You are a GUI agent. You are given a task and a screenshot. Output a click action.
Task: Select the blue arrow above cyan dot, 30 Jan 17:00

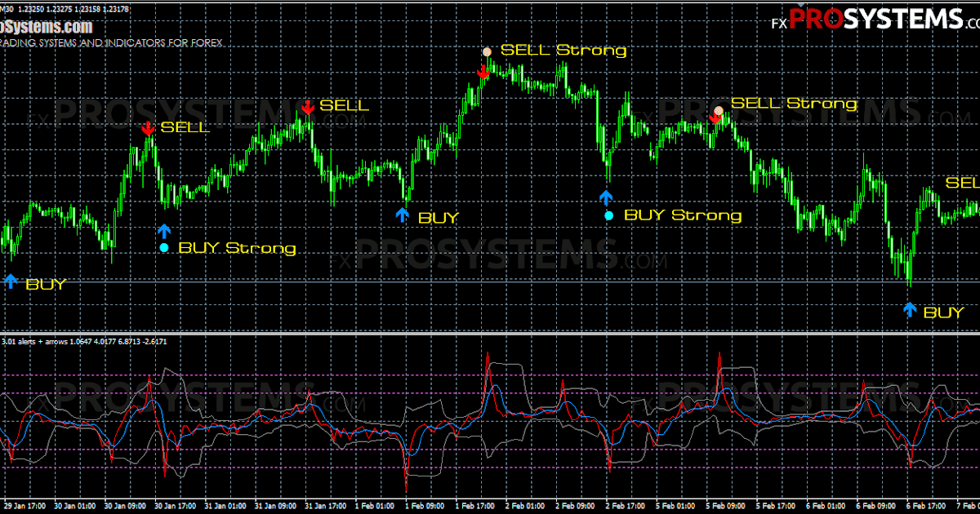click(164, 231)
